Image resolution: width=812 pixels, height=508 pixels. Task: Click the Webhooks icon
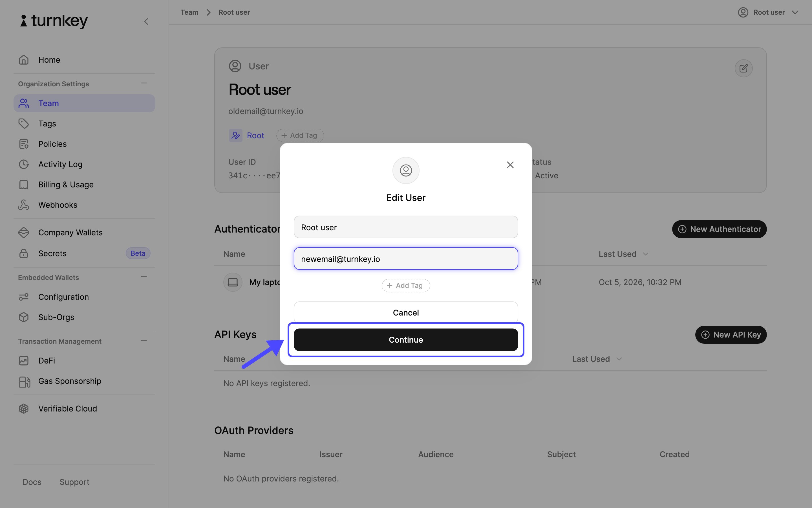tap(23, 205)
